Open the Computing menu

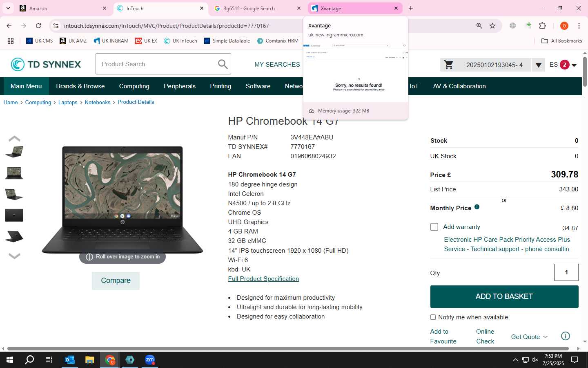click(134, 86)
